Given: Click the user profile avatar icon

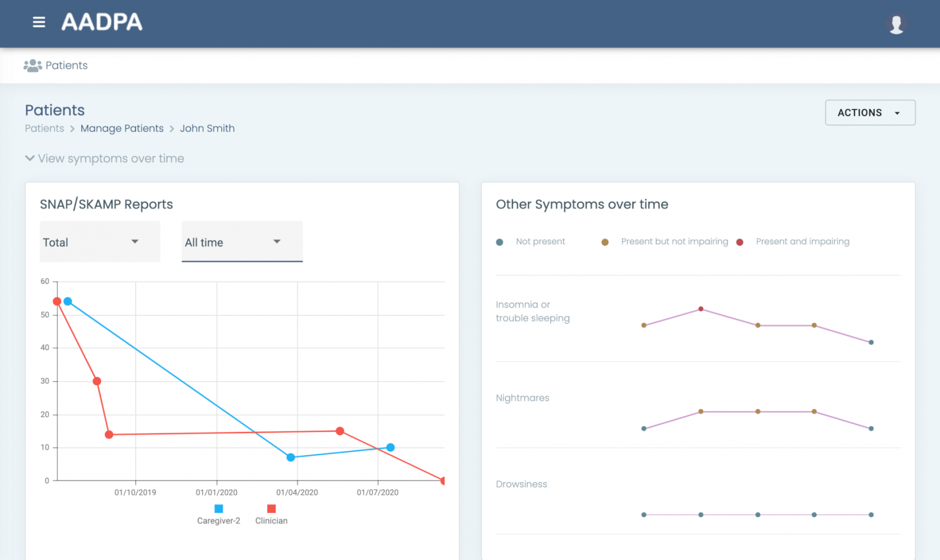Looking at the screenshot, I should tap(896, 24).
